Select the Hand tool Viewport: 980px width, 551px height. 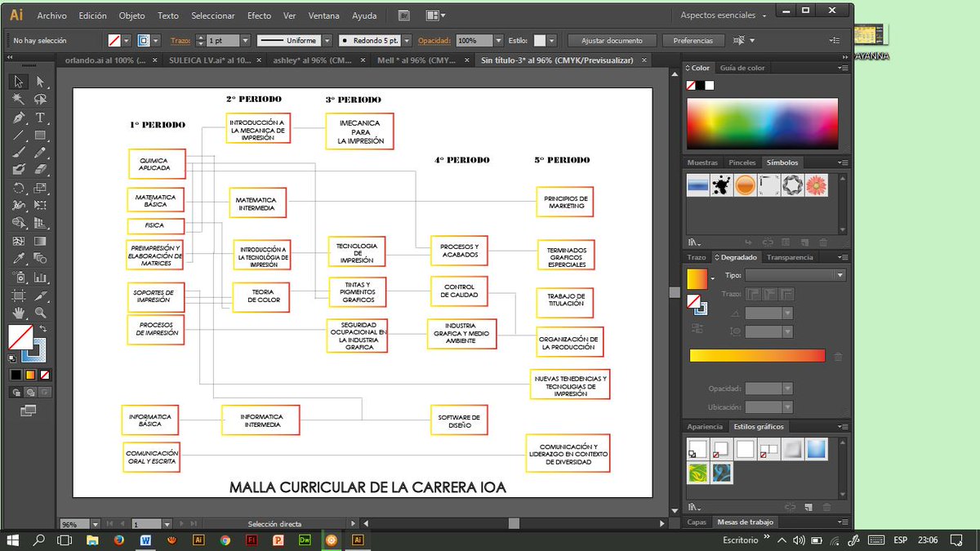tap(18, 313)
